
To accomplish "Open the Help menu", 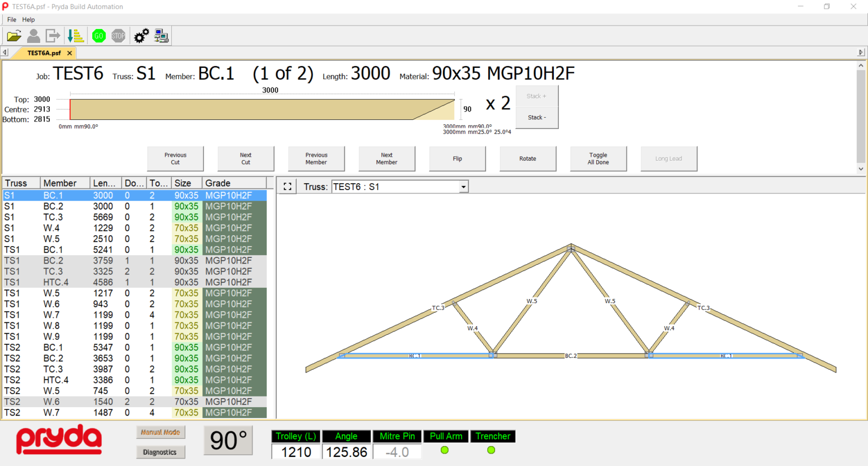I will 28,20.
